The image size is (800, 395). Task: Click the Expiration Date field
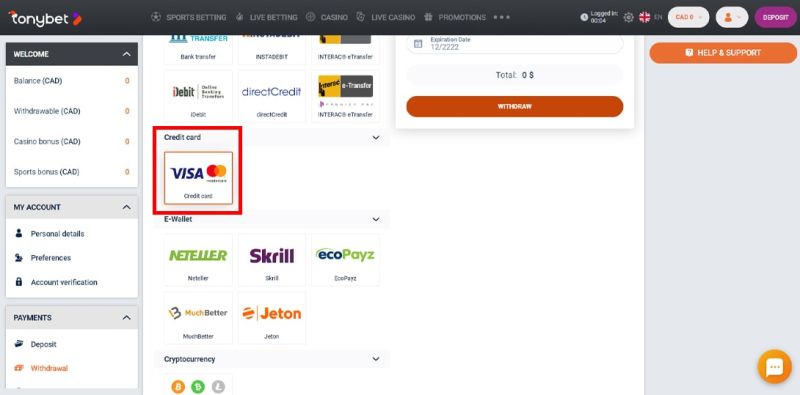(x=515, y=44)
